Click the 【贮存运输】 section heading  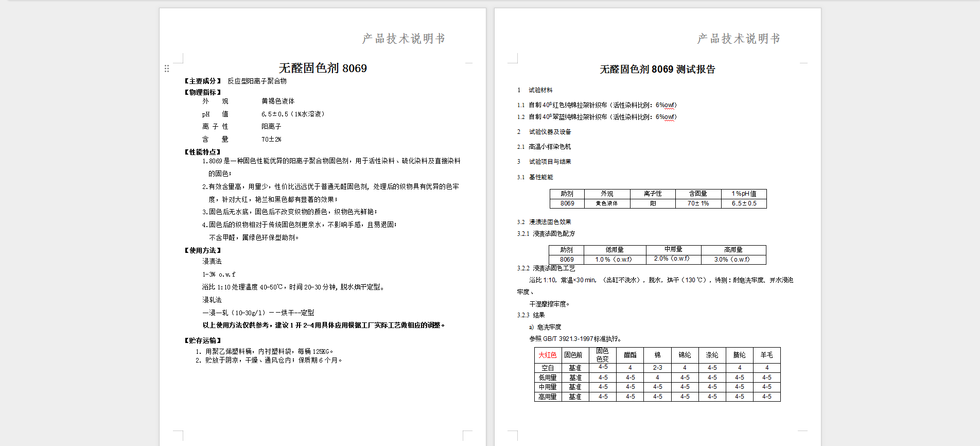click(203, 341)
